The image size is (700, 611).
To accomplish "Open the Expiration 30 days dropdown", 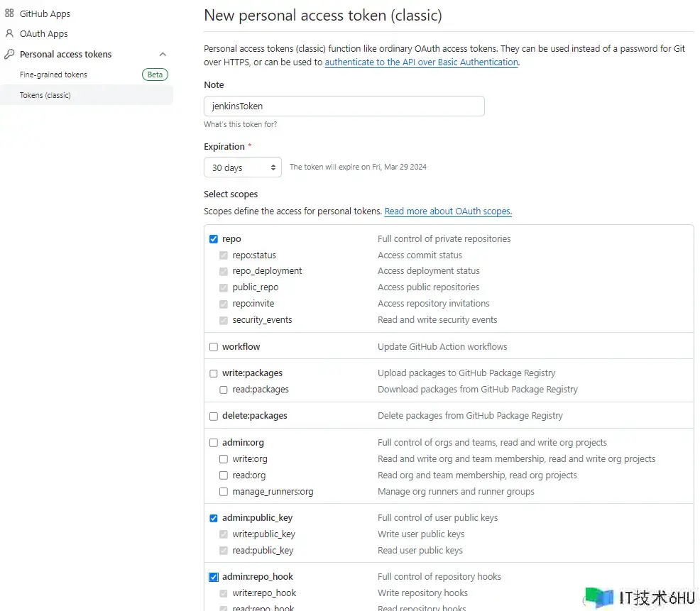I will [x=243, y=167].
